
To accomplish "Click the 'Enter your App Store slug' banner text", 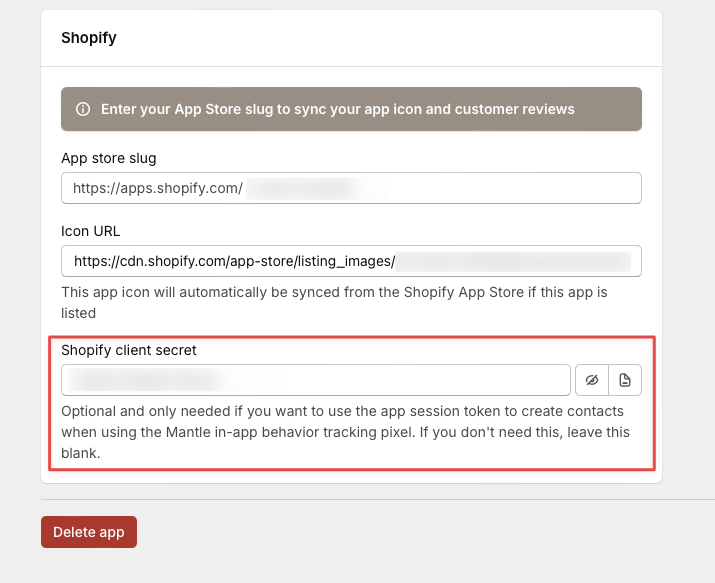I will tap(337, 109).
